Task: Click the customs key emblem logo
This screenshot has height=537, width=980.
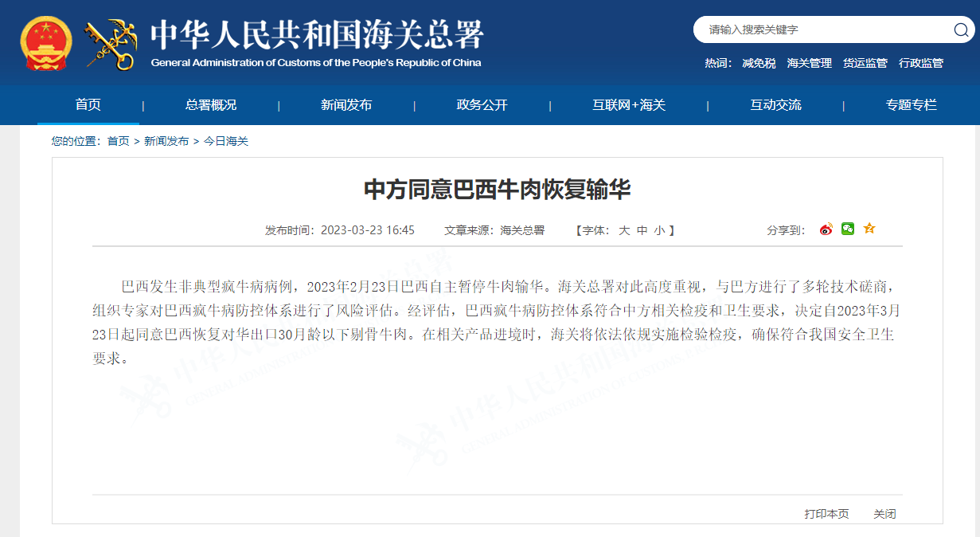Action: pyautogui.click(x=111, y=45)
